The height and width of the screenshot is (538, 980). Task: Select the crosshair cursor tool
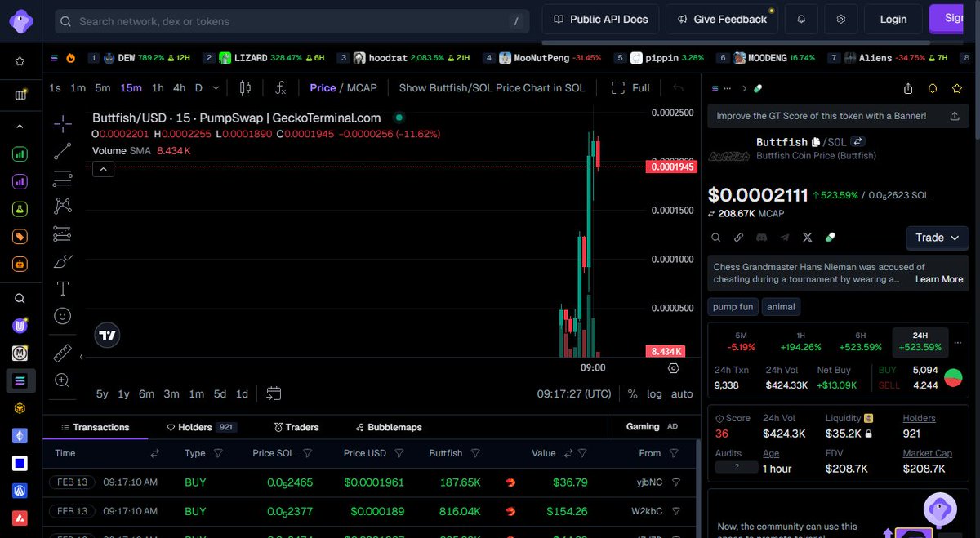[62, 126]
